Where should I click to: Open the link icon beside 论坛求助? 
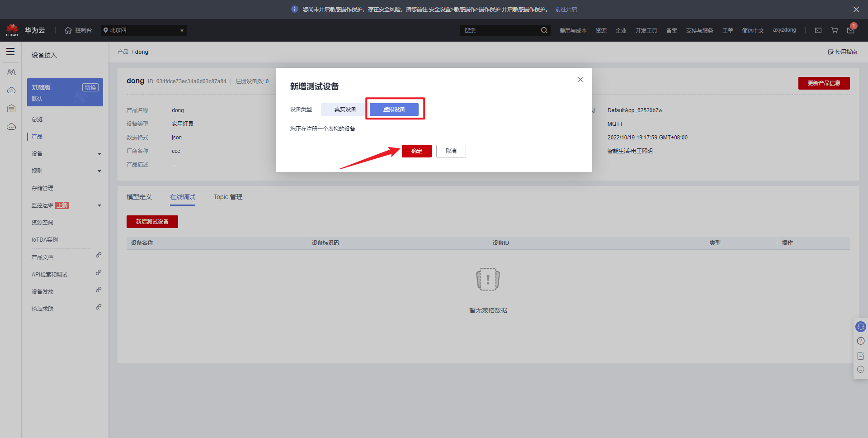click(99, 307)
